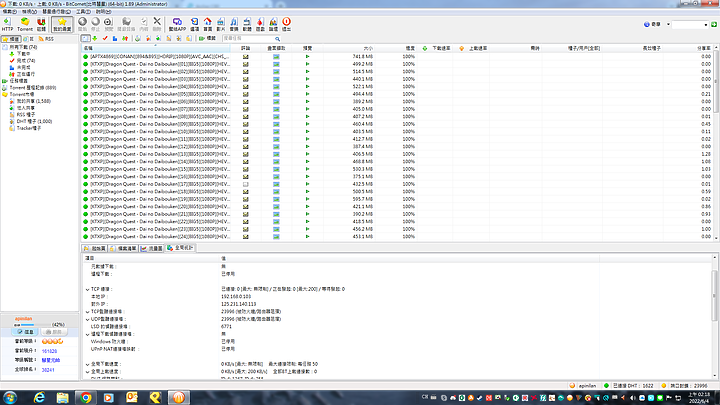Collapse the TCP listening port row
This screenshot has width=720, height=405.
coord(87,312)
